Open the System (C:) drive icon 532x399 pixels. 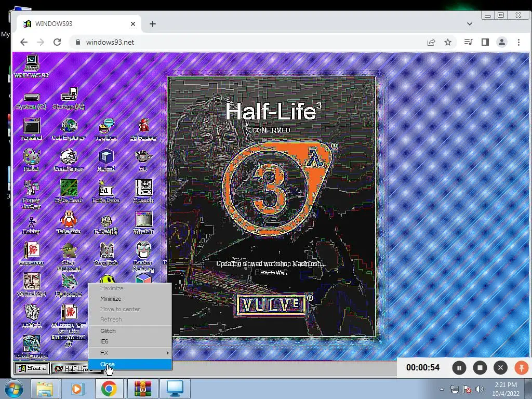[x=31, y=101]
